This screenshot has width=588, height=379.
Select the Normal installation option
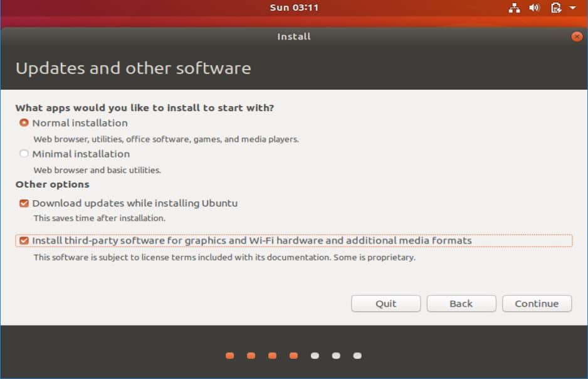coord(24,123)
